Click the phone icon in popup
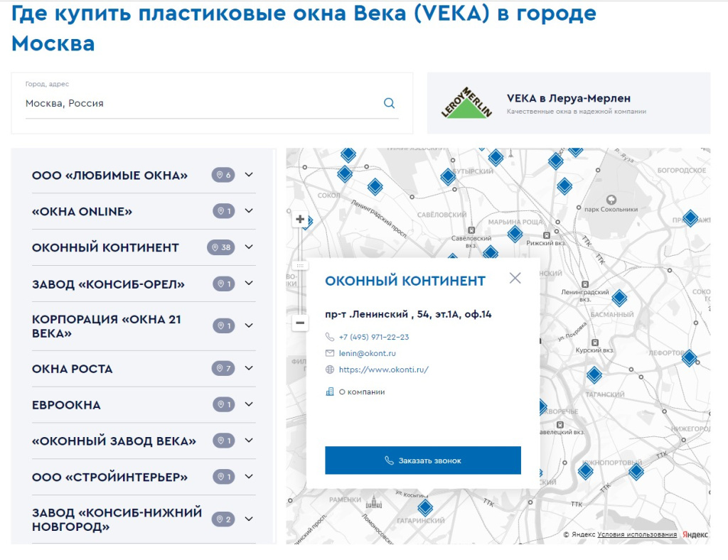This screenshot has height=560, width=728. 330,337
